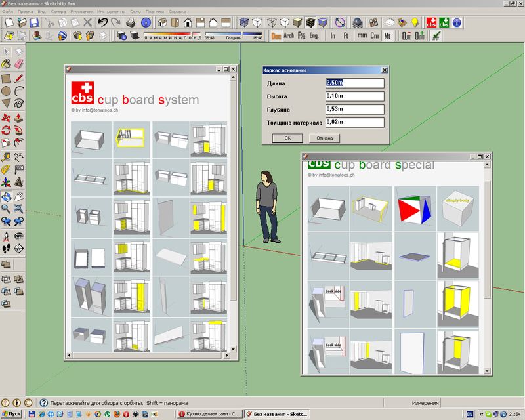Select the Zoom Extents tool
This screenshot has width=525, height=420.
coord(19,209)
